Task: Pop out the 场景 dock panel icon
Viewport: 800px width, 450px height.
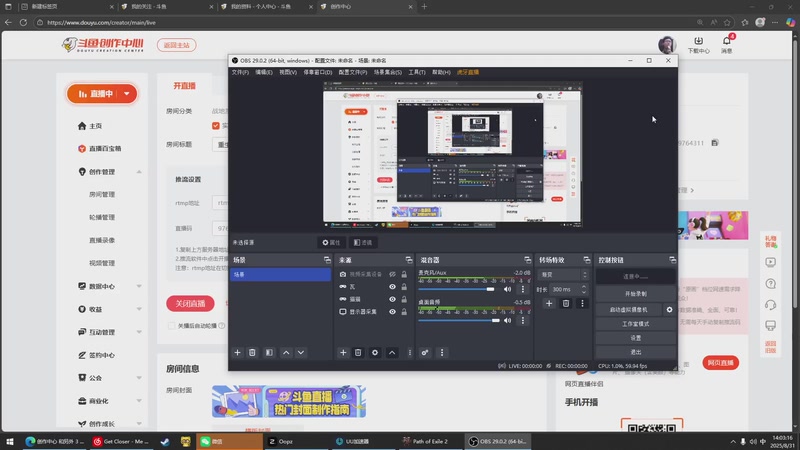Action: (x=327, y=260)
